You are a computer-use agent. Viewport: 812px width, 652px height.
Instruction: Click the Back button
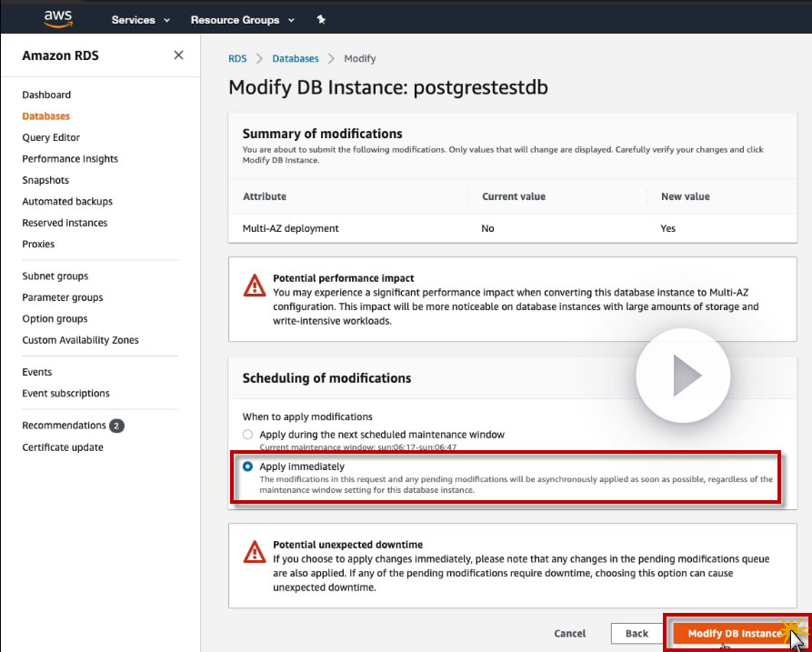coord(637,633)
